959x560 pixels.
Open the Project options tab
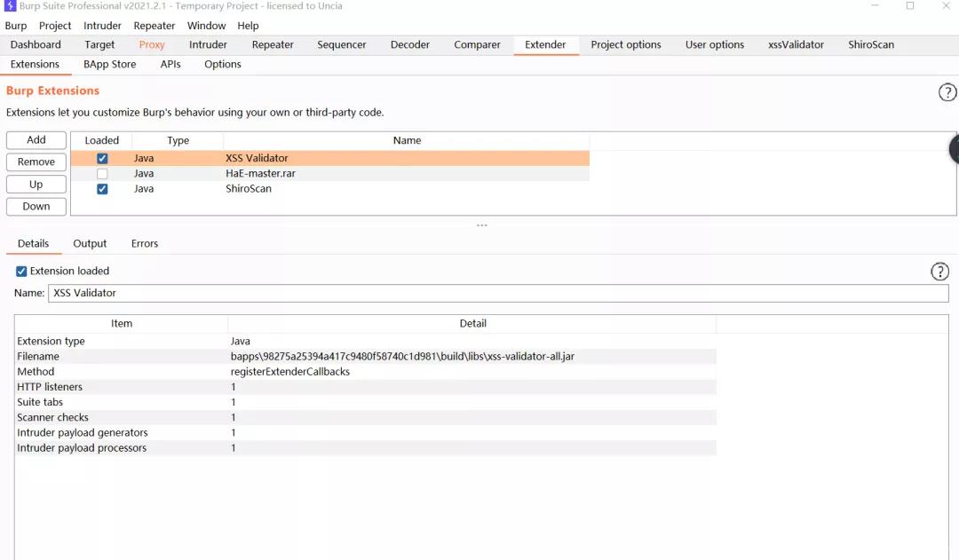coord(626,44)
